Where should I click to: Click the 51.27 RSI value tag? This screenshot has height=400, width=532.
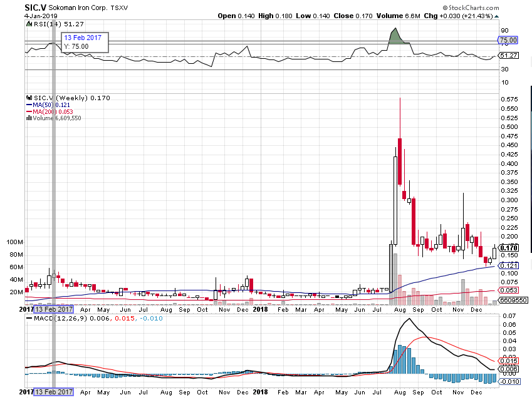point(509,55)
